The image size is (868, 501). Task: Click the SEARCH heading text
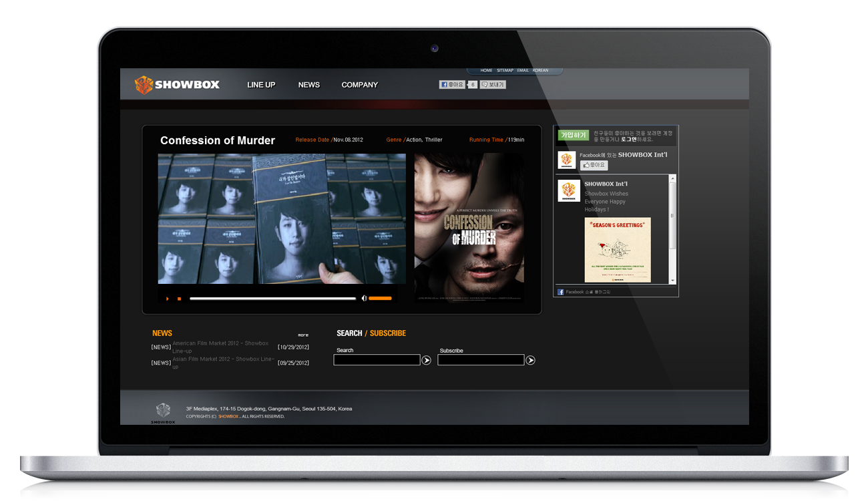tap(349, 333)
